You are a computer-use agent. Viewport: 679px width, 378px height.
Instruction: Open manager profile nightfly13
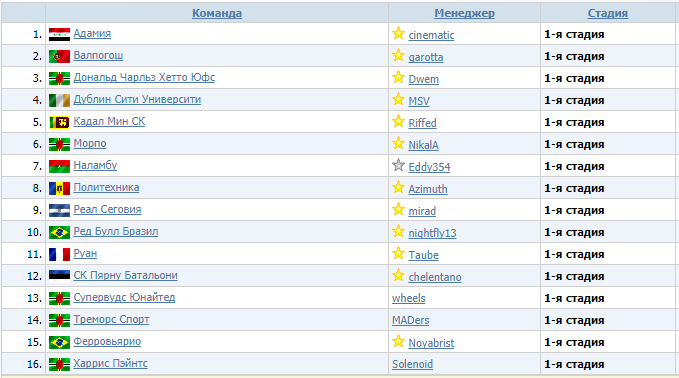click(432, 233)
